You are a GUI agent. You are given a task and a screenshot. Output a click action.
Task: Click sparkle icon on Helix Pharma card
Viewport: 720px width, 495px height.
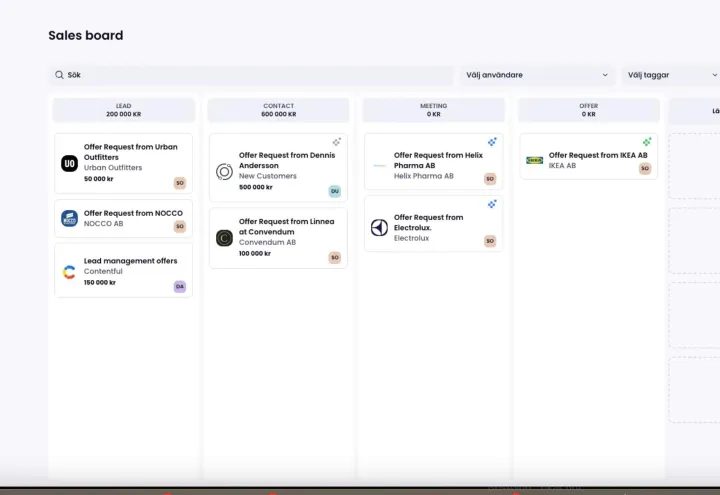point(492,142)
